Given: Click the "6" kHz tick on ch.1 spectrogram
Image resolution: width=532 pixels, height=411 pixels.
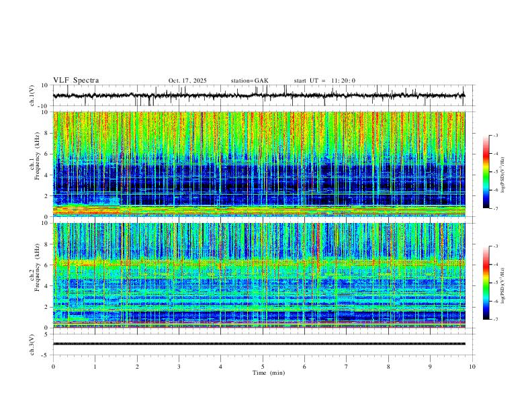Looking at the screenshot, I should click(47, 154).
